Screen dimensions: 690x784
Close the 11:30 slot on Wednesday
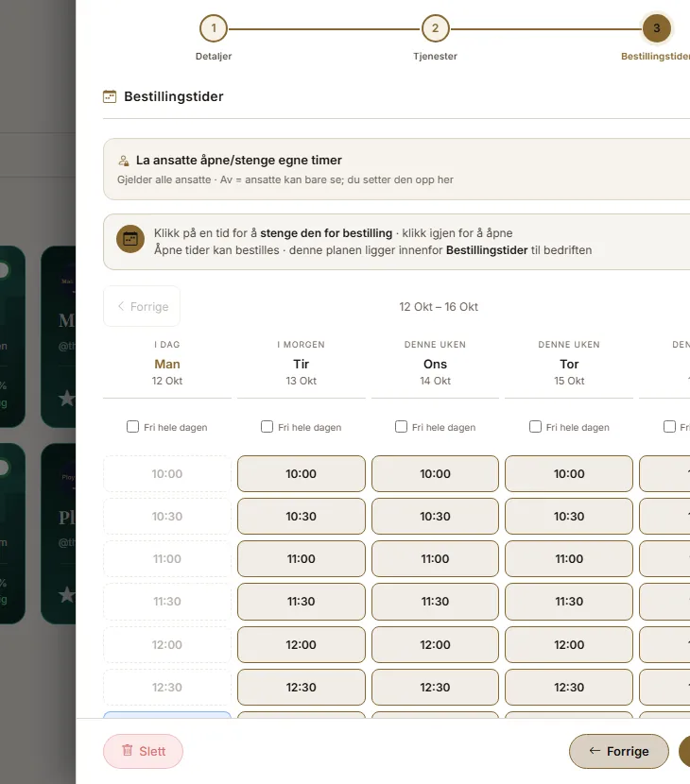435,601
